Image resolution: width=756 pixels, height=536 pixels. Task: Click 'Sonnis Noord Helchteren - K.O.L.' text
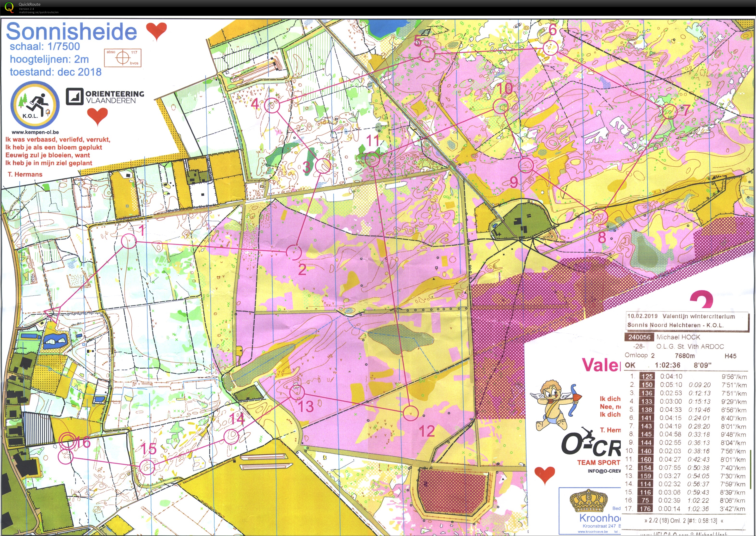click(676, 325)
